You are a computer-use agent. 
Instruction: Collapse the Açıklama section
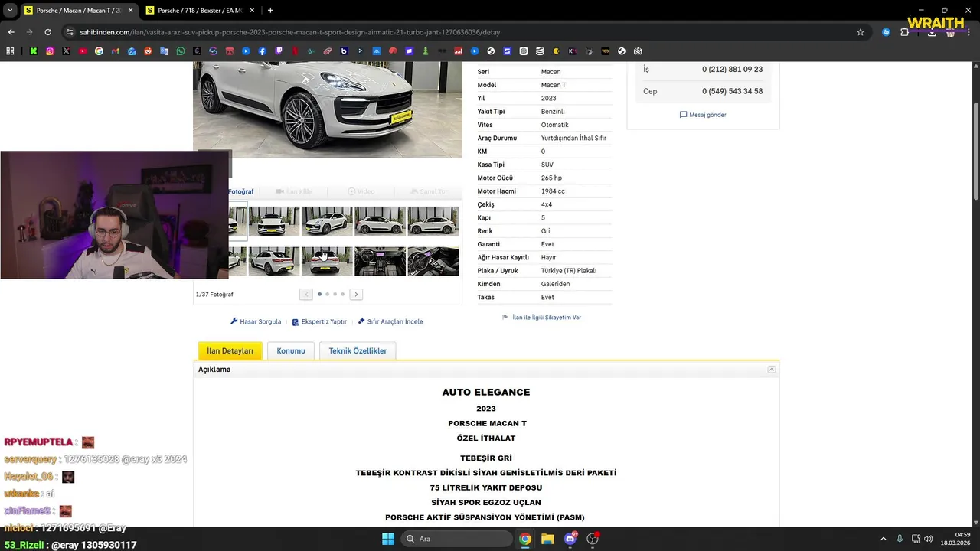pos(772,370)
